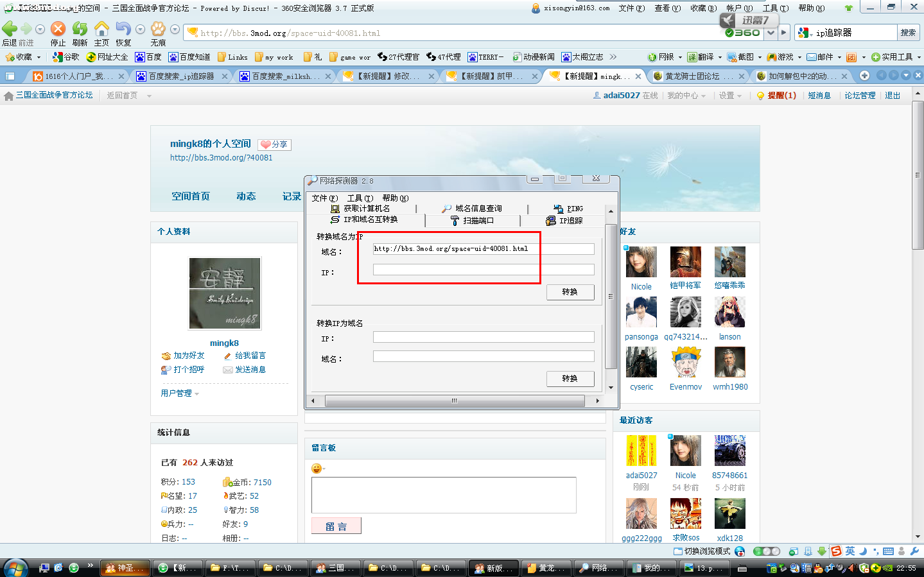This screenshot has height=577, width=924.
Task: Enable the incognito paw (无痕) icon
Action: pos(158,29)
